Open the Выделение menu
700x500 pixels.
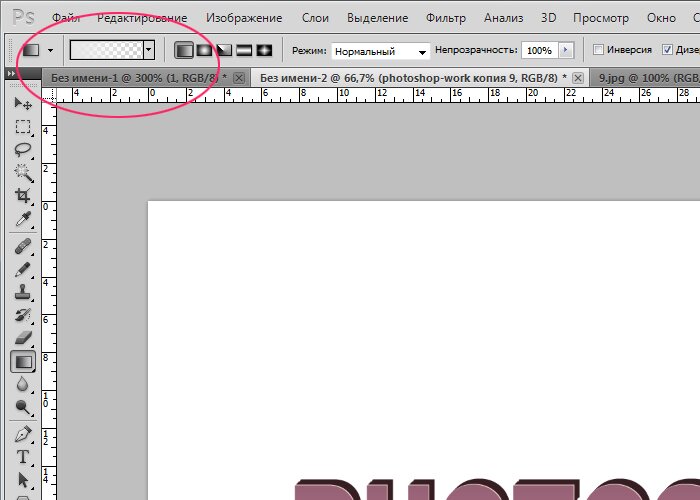377,18
